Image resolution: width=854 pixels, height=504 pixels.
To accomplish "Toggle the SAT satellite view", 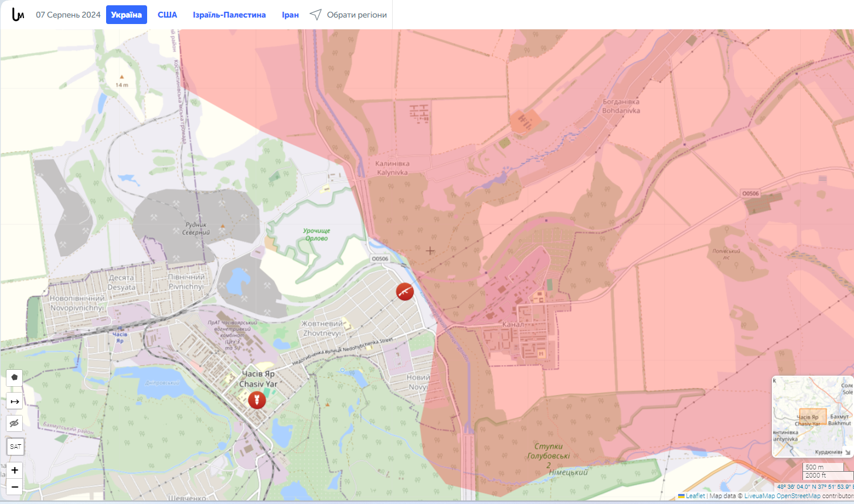I will pos(15,447).
